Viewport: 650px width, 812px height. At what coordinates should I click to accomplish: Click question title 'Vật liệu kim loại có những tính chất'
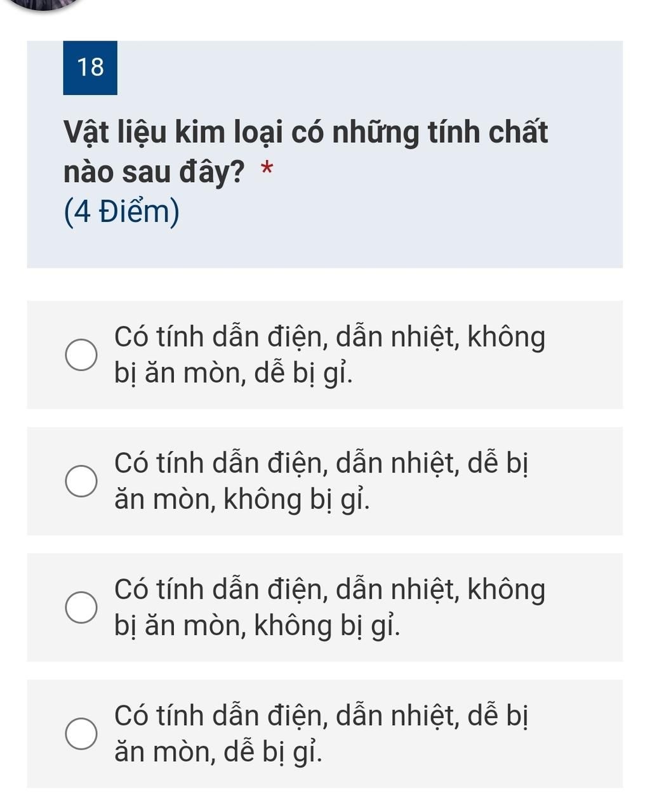(x=305, y=133)
